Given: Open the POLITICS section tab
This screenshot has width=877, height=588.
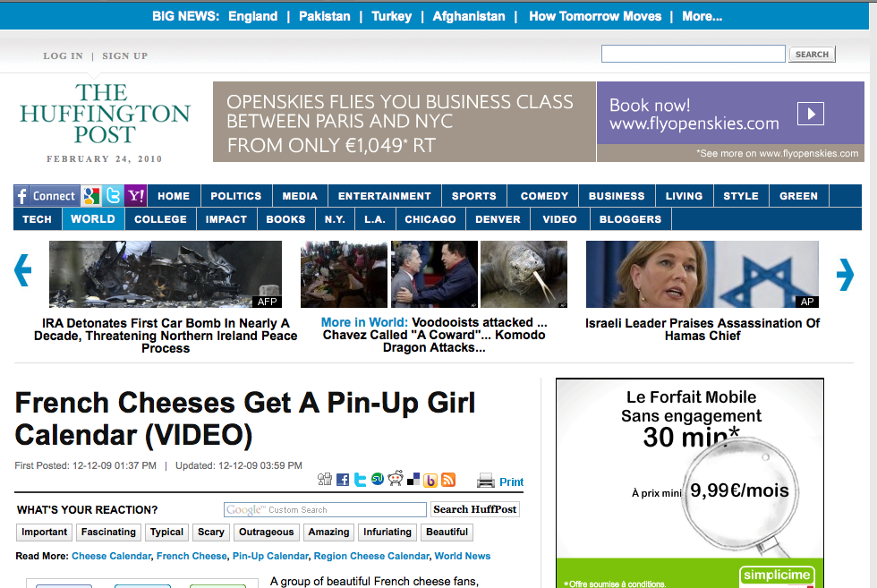Looking at the screenshot, I should [x=236, y=196].
